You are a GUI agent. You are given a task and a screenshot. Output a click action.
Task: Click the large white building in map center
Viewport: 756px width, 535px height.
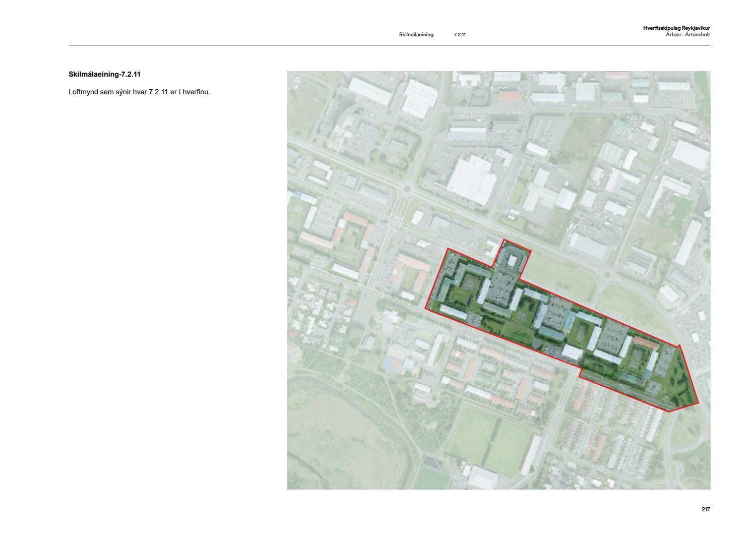472,179
